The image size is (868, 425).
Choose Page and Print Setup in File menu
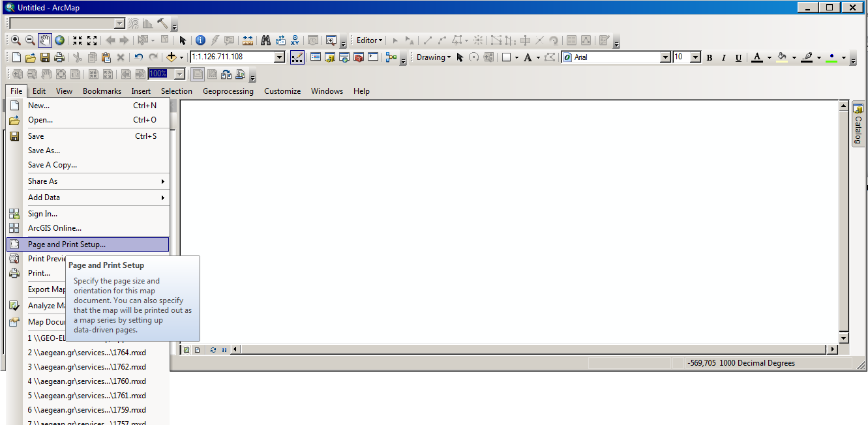[x=88, y=244]
